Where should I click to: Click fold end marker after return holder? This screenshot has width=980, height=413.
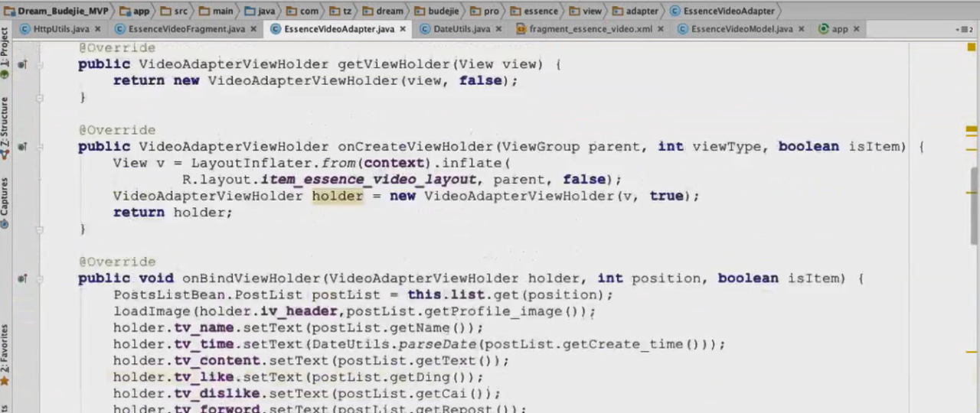click(x=40, y=229)
